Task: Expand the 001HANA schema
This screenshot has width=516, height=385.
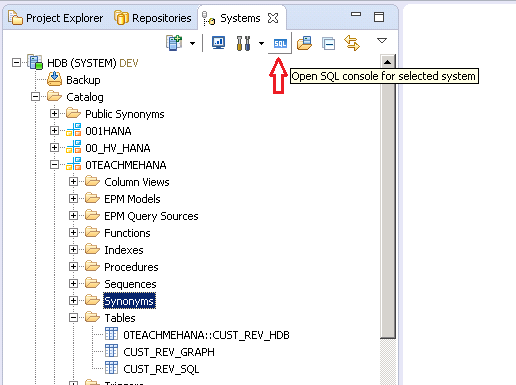Action: (x=54, y=130)
